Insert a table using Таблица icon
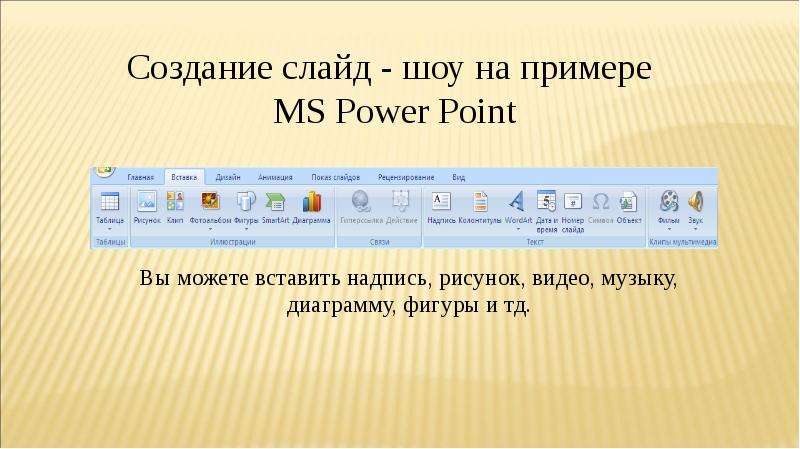The height and width of the screenshot is (449, 800). [110, 210]
